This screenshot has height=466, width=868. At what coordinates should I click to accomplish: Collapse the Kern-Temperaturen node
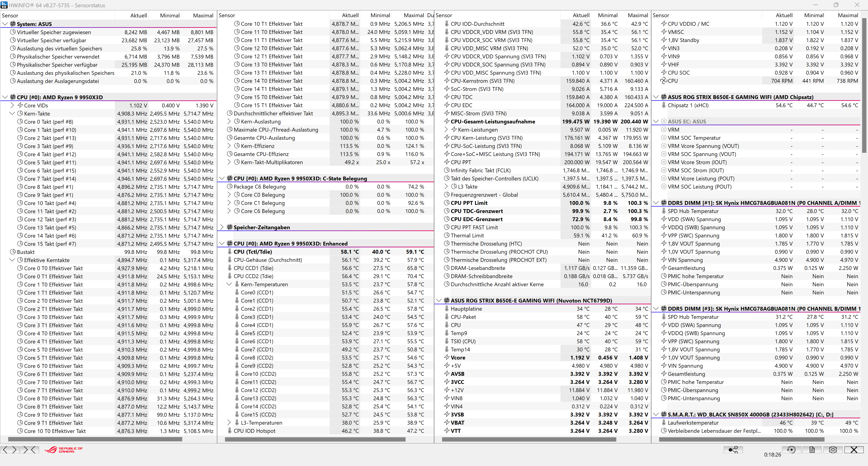(x=229, y=284)
